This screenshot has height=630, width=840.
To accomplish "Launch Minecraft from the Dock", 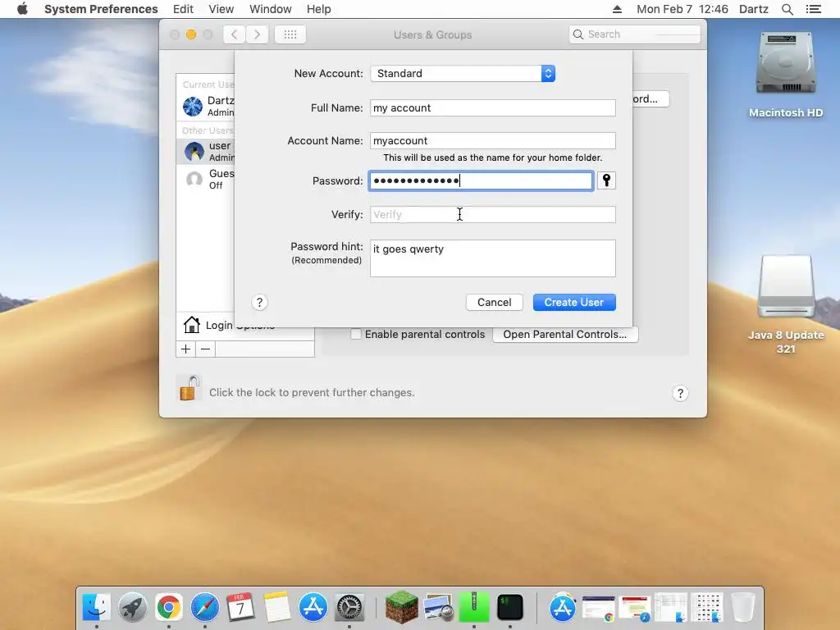I will tap(402, 607).
